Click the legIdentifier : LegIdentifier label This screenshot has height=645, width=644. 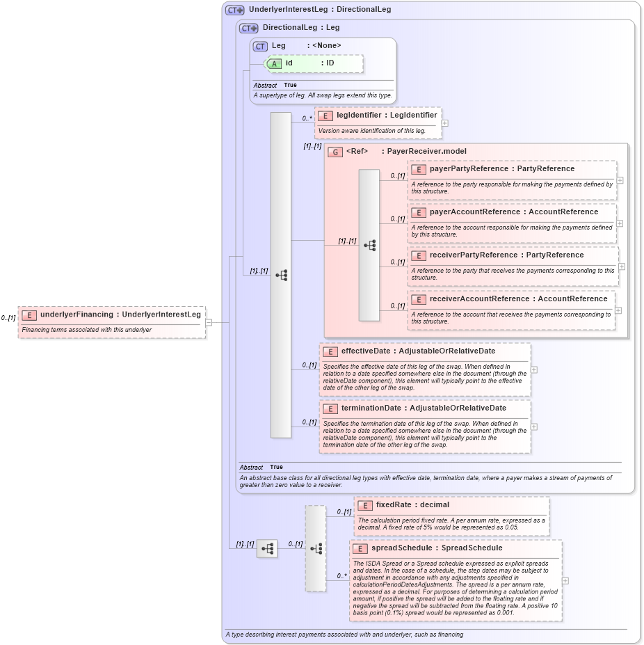pyautogui.click(x=387, y=116)
